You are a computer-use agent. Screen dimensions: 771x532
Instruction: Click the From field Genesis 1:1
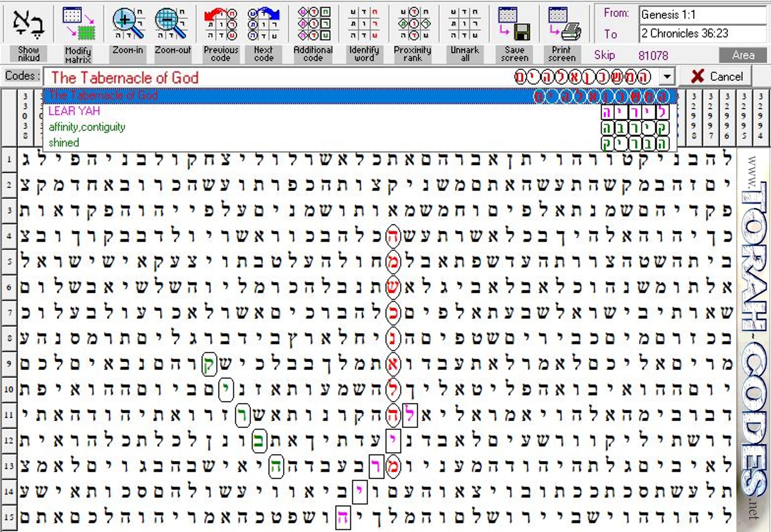[702, 15]
